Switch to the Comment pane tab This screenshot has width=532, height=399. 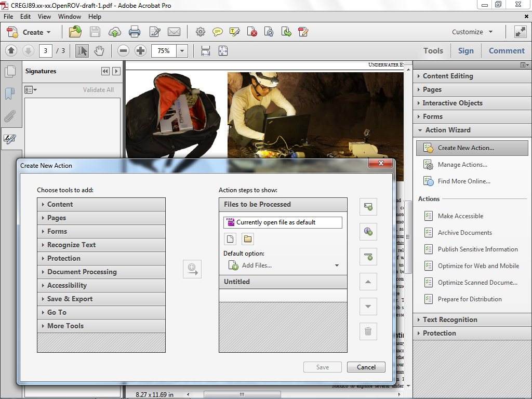tap(507, 51)
